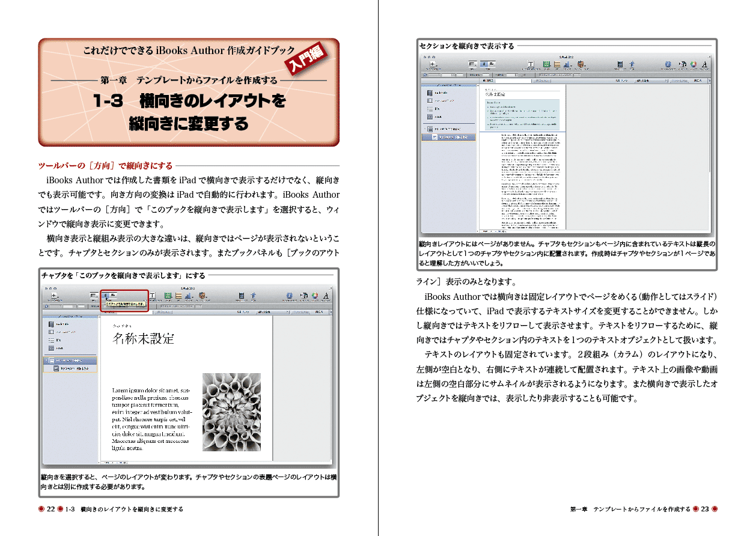Click the yellow orientation tooltip in the chapter screenshot
Viewport: 756px width, 536px height.
(125, 304)
